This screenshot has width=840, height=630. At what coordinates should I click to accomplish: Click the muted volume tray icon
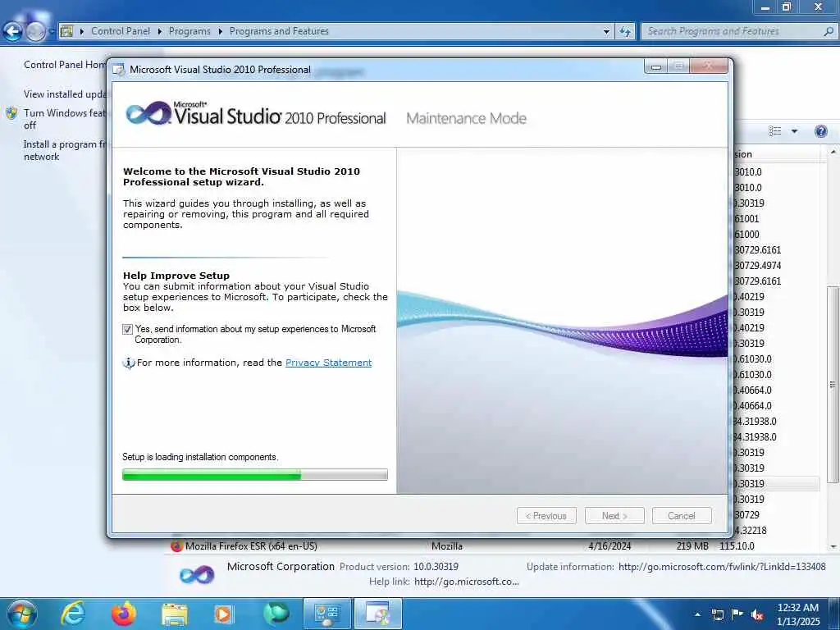click(757, 614)
